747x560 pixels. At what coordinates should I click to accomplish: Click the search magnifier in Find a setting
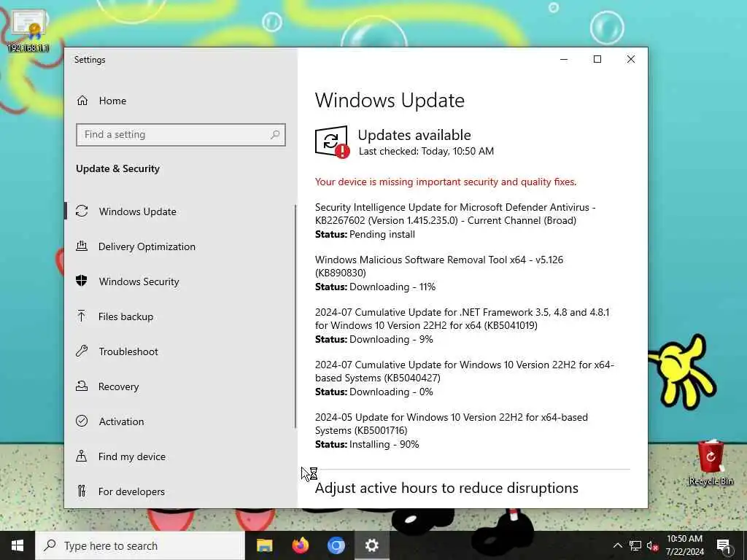pos(275,135)
